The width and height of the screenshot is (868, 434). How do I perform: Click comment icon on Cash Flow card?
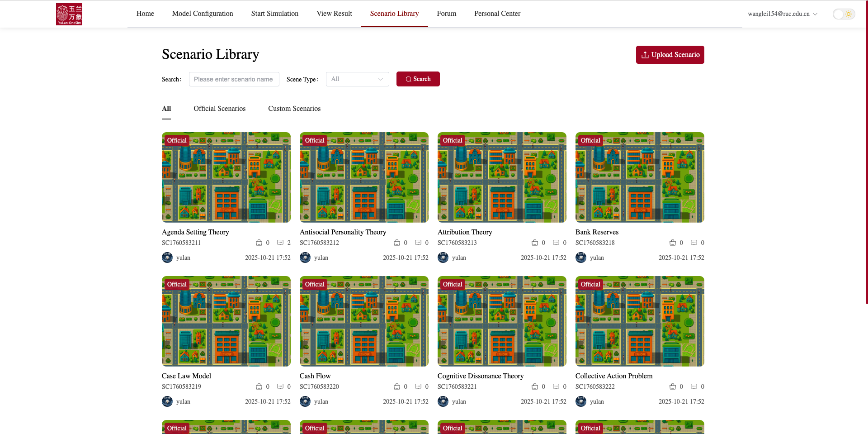[418, 386]
